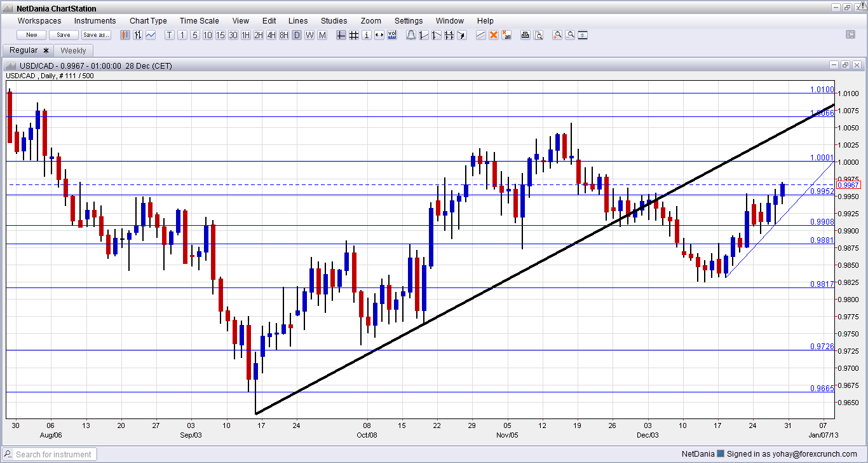Screen dimensions: 868x463
Task: Click the print icon in toolbar
Action: tap(526, 35)
